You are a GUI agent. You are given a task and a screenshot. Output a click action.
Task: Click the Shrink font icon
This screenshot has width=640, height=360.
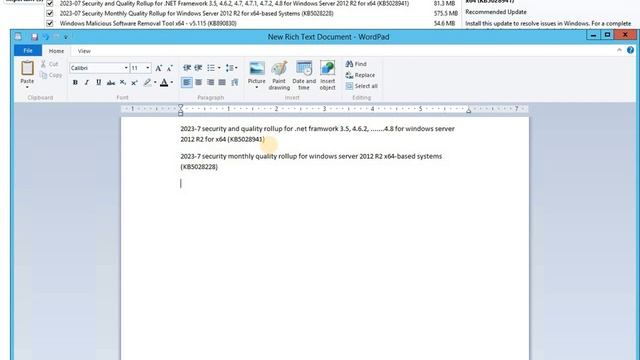coord(170,68)
